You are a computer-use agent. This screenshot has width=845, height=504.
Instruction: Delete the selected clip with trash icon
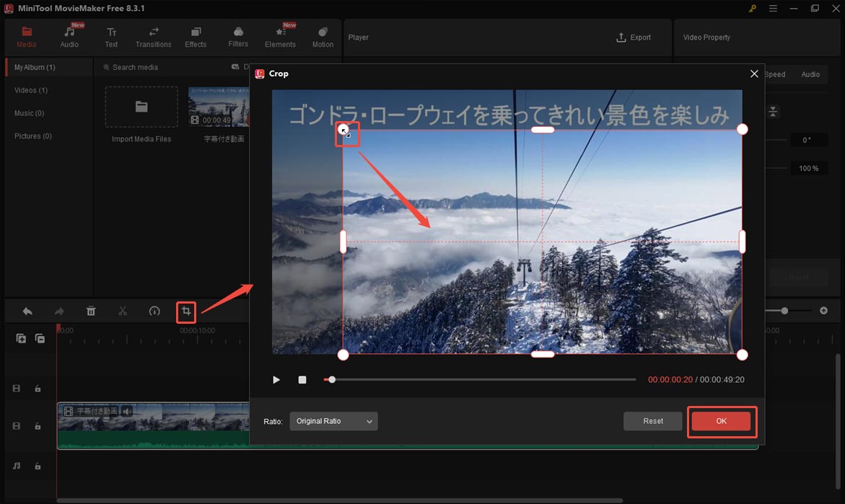coord(91,311)
